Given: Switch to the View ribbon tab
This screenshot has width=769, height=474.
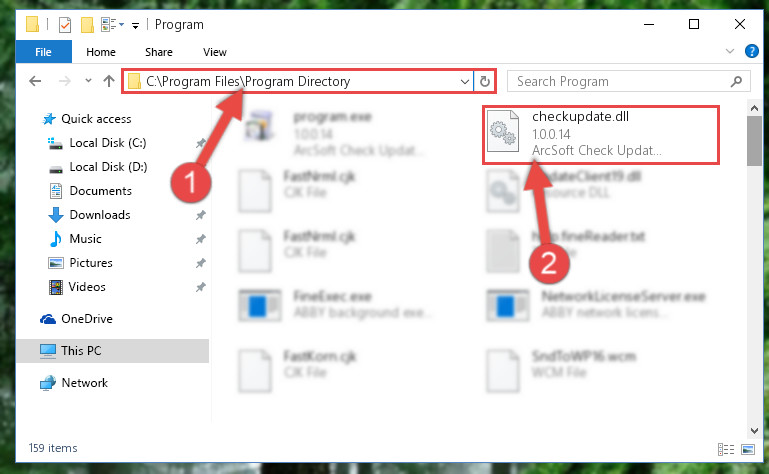Looking at the screenshot, I should pyautogui.click(x=215, y=52).
